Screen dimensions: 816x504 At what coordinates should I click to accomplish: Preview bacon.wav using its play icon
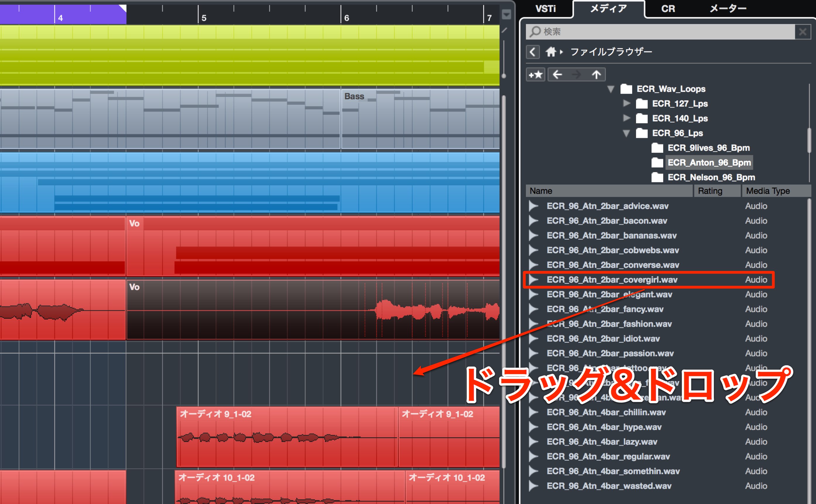pyautogui.click(x=534, y=221)
